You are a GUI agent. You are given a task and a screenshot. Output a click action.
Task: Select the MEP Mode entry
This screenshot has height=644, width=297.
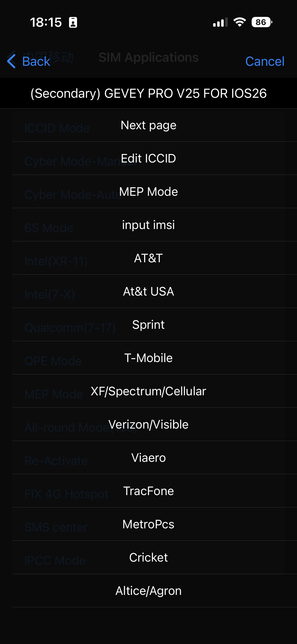(148, 192)
